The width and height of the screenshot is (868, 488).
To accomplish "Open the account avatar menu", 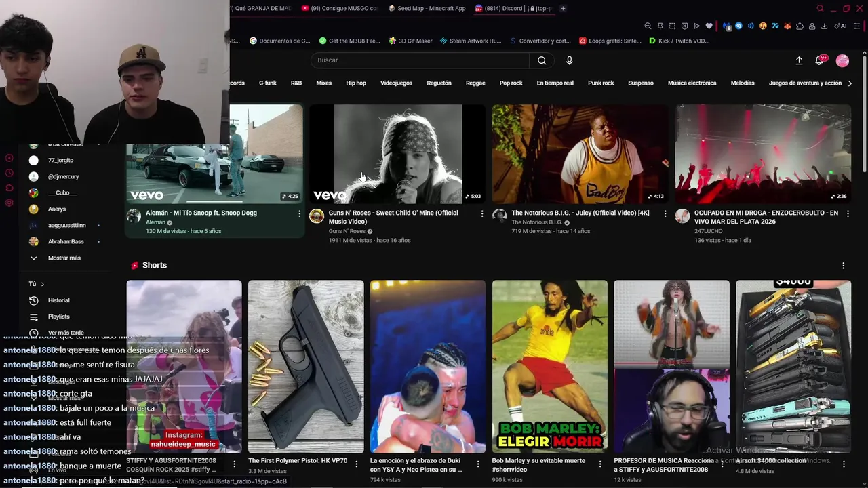I will click(x=842, y=60).
